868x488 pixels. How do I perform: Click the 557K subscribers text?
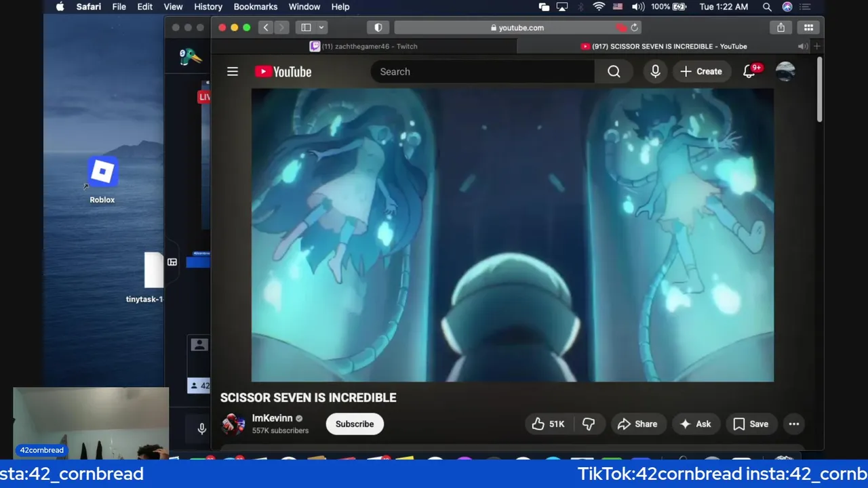pos(280,431)
